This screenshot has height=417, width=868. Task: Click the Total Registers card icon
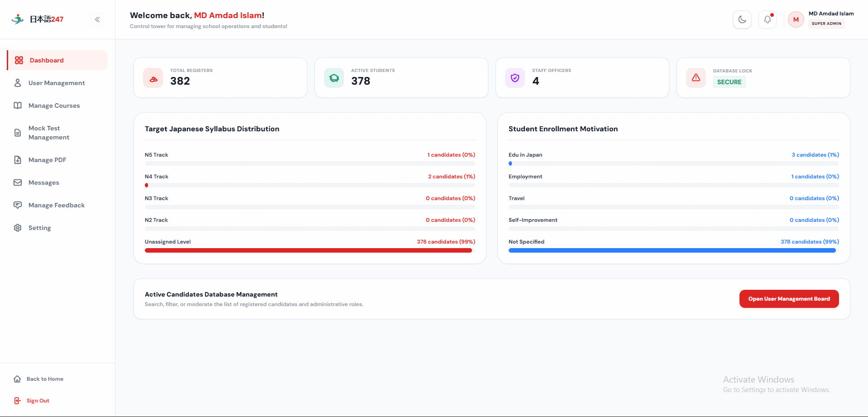(x=153, y=78)
